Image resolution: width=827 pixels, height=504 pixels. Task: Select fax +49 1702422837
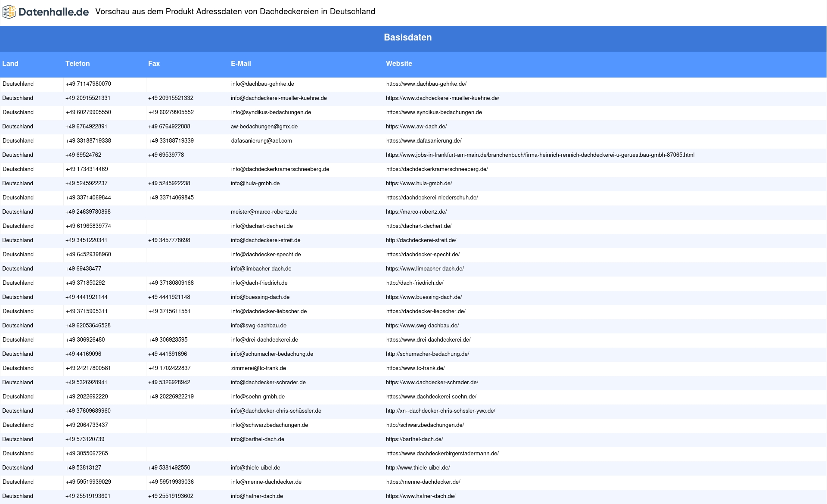click(170, 368)
